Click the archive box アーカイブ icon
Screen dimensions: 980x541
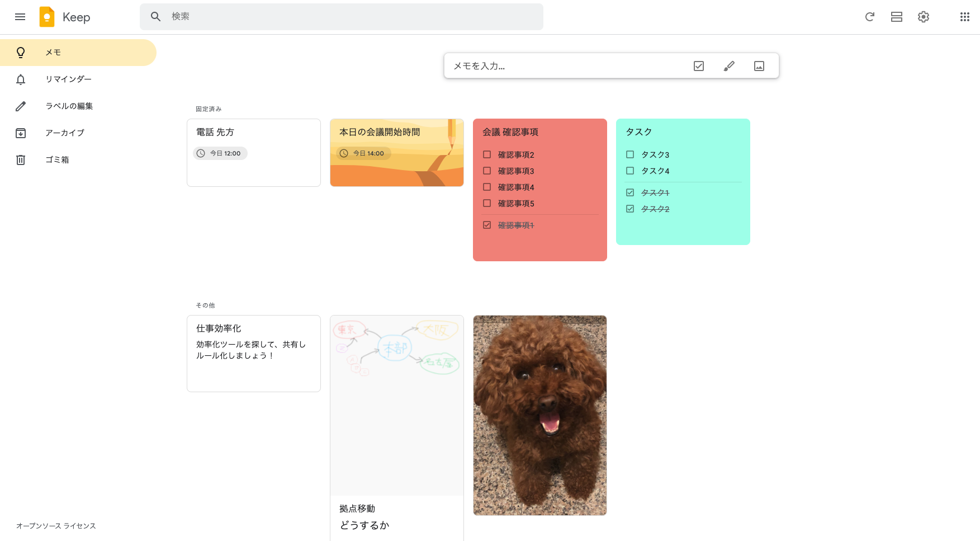tap(21, 133)
